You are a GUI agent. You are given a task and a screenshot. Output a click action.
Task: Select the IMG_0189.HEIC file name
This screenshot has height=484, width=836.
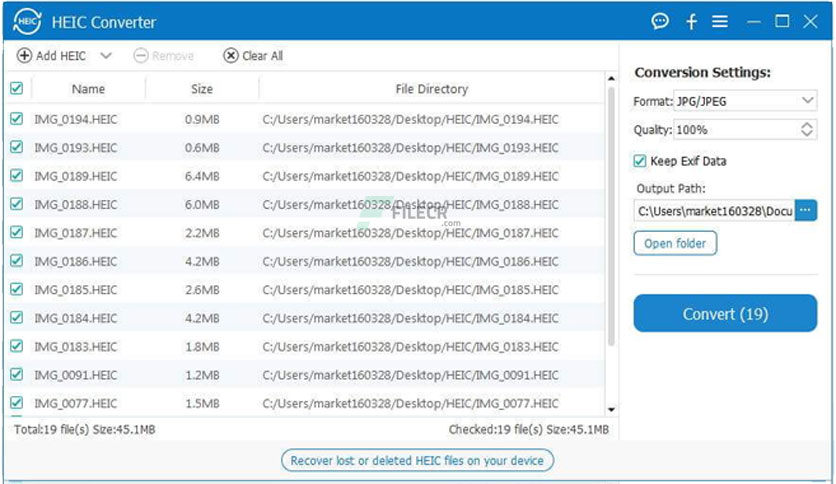(x=76, y=176)
